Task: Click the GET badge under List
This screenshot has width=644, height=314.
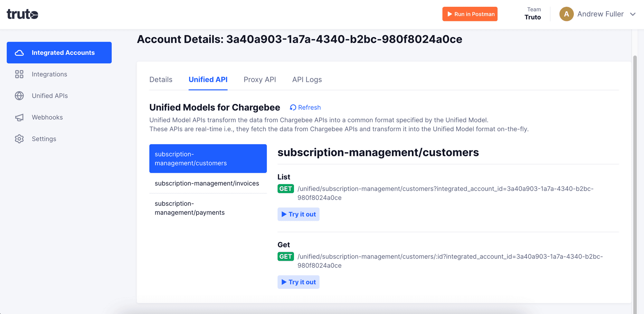Action: coord(286,189)
